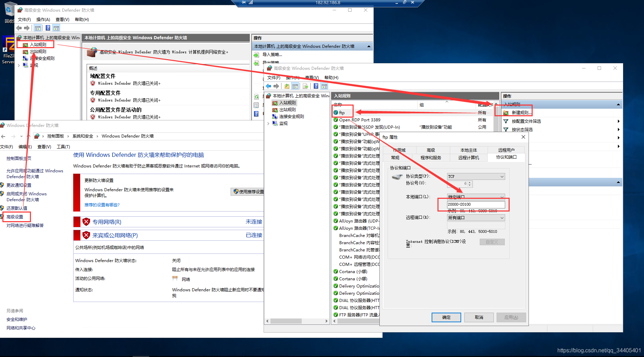This screenshot has width=644, height=357.
Task: Toggle action pane icon in front console toolbar
Action: (x=324, y=86)
